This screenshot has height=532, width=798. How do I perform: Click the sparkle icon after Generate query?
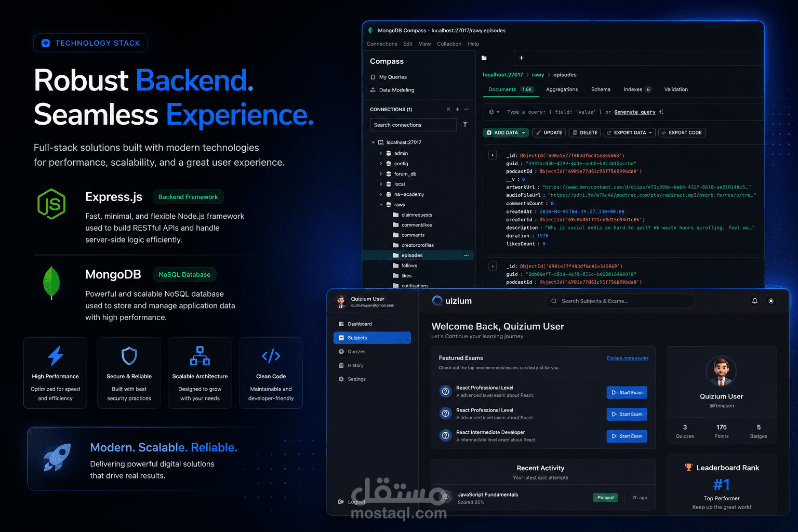661,112
